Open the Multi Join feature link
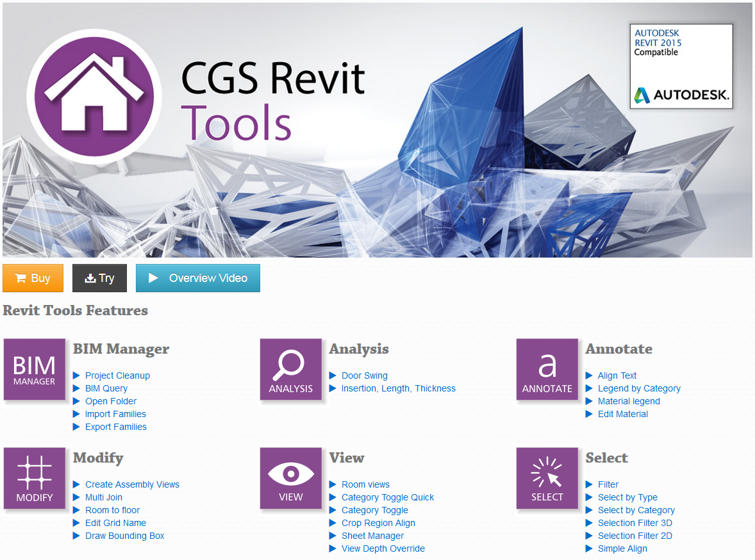This screenshot has height=560, width=755. pos(103,497)
